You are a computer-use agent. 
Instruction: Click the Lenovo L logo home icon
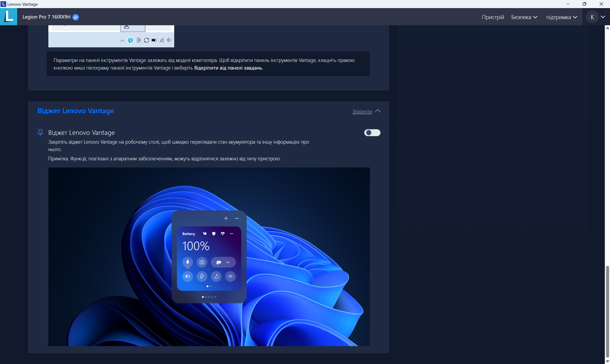pos(9,17)
